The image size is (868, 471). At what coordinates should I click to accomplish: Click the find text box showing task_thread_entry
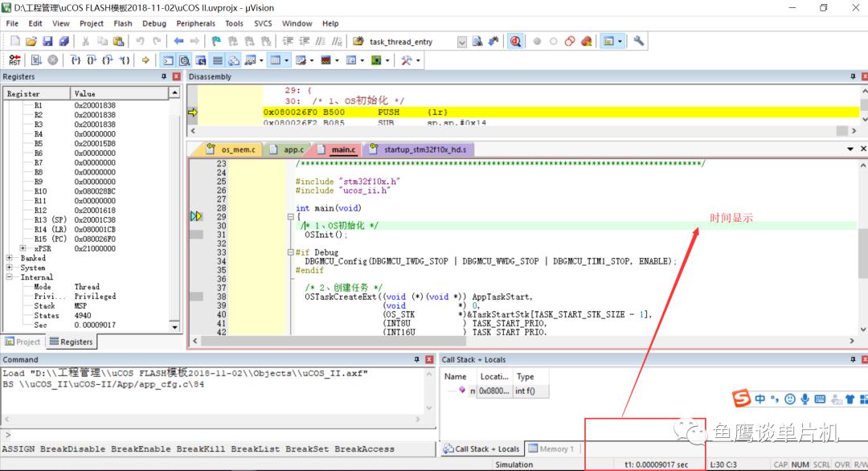point(411,42)
